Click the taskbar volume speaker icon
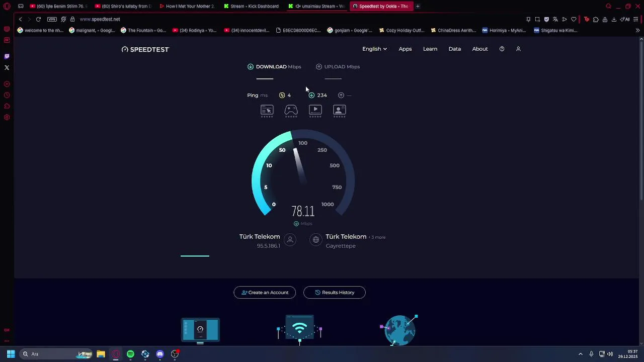Viewport: 644px width, 362px height. pos(610,354)
